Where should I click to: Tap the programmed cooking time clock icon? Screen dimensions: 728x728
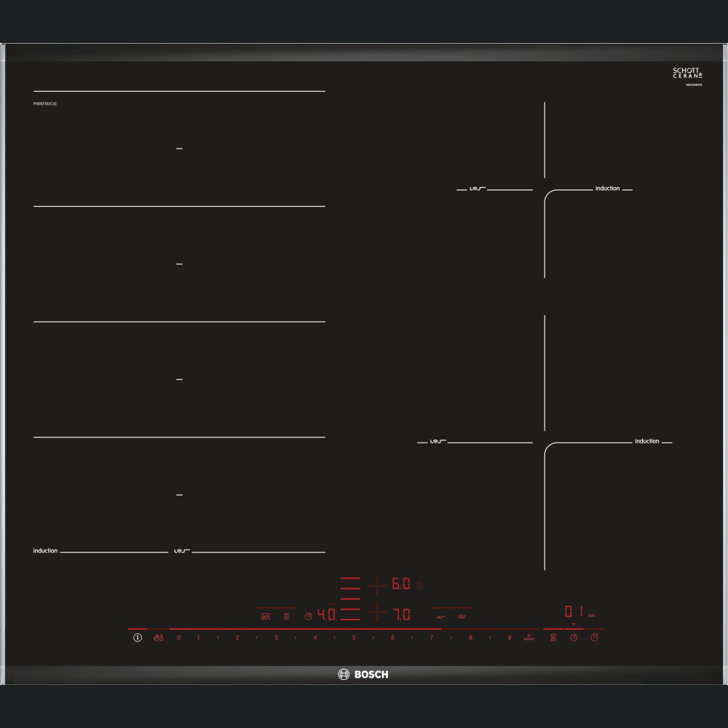(x=574, y=638)
